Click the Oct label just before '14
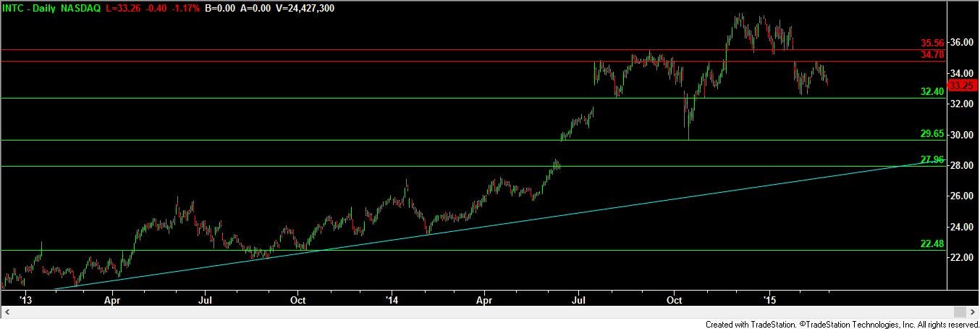 click(297, 299)
